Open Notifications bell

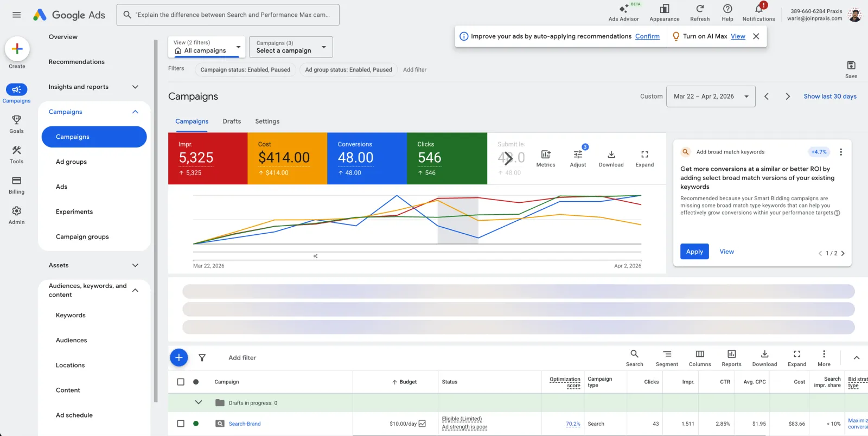pos(758,12)
